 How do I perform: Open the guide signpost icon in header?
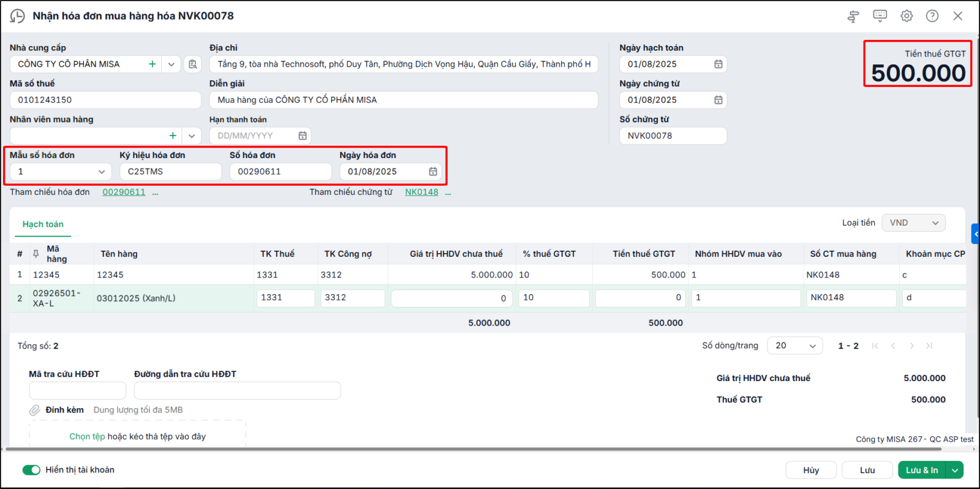tap(853, 17)
